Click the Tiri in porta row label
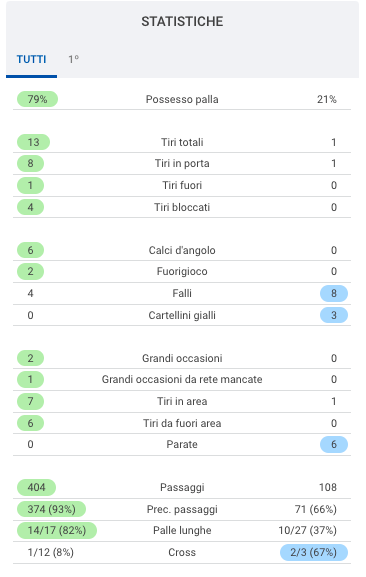 tap(182, 163)
